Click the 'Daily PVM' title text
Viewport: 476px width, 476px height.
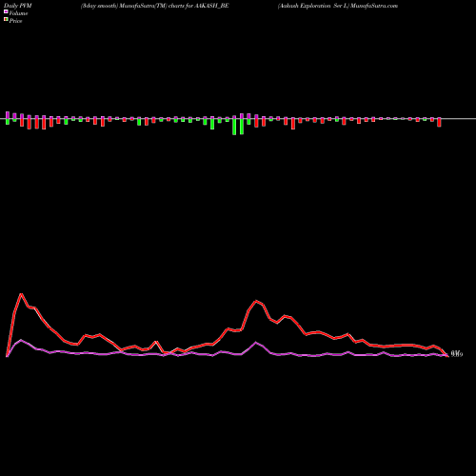click(x=18, y=6)
